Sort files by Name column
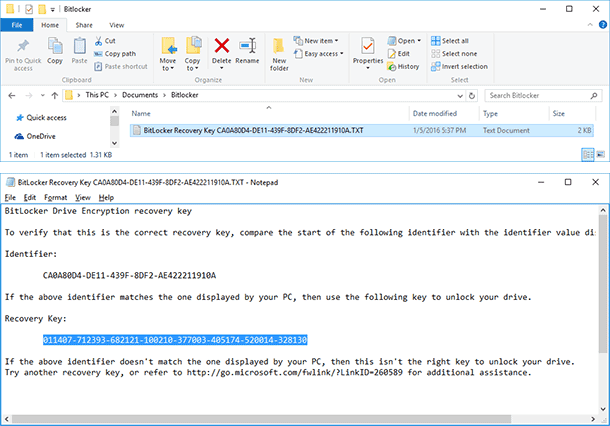 [x=269, y=114]
